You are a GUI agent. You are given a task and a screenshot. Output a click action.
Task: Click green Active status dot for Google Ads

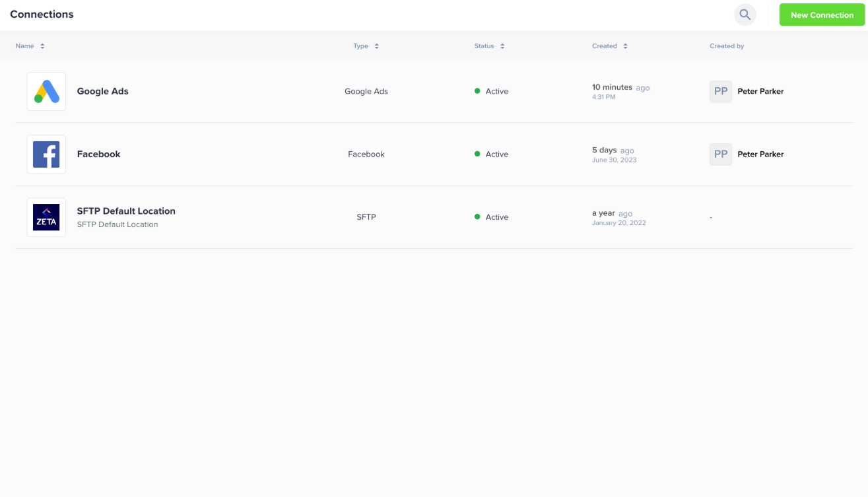(477, 91)
